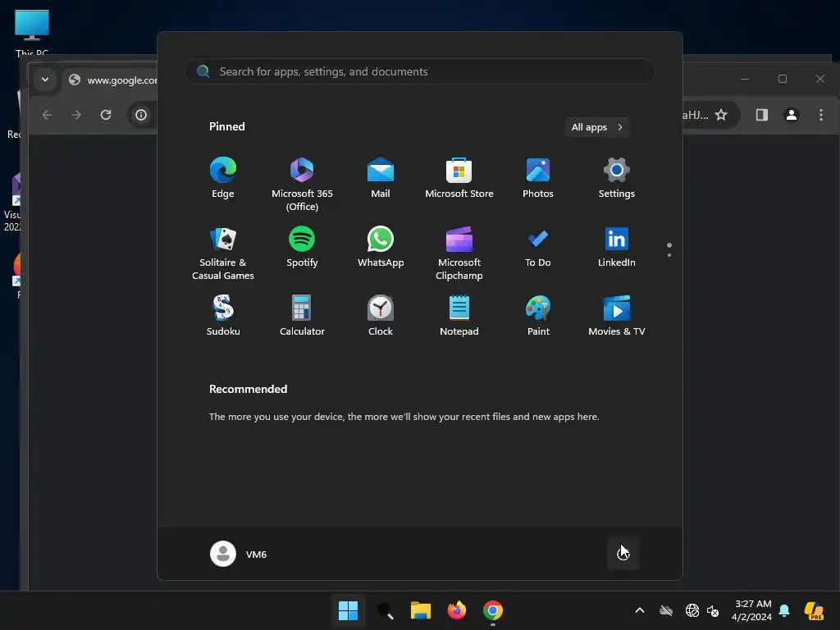Click the OneDrive cloud tray icon
Image resolution: width=840 pixels, height=630 pixels.
pyautogui.click(x=666, y=610)
